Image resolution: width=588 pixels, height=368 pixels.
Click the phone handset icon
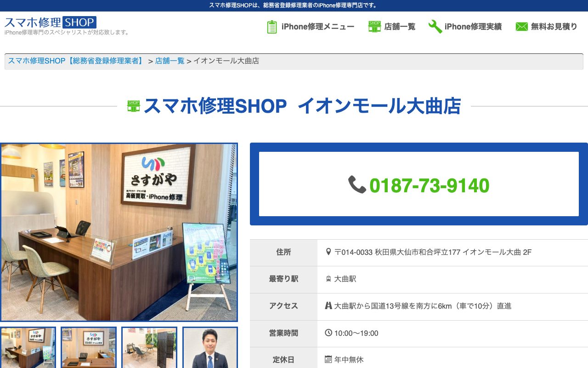(357, 185)
